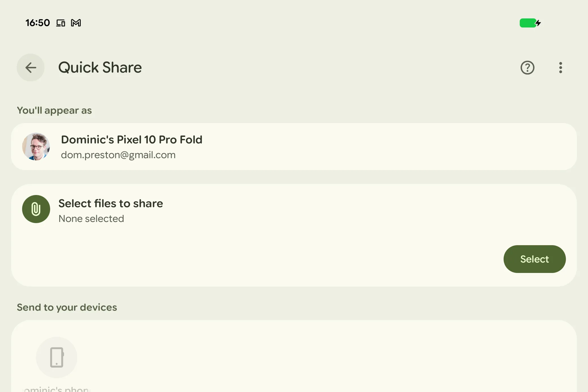Tap the 'Send to your devices' header
Viewport: 588px width, 392px height.
[x=67, y=307]
